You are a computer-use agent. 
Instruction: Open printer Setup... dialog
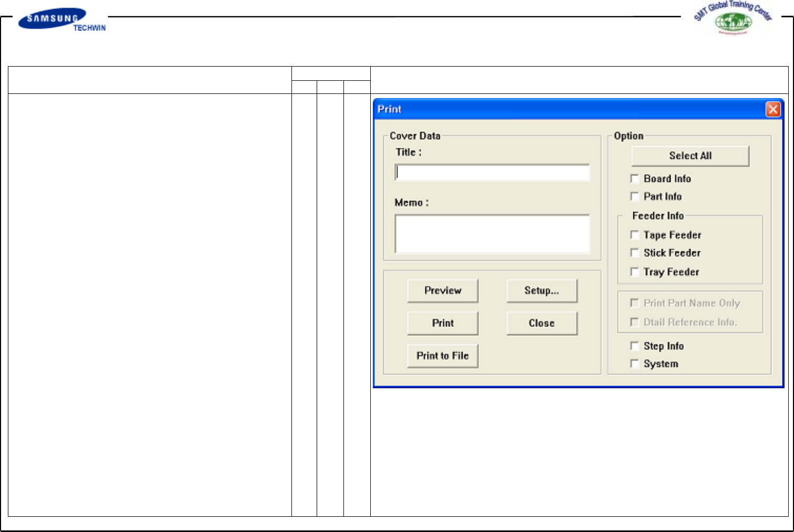542,291
